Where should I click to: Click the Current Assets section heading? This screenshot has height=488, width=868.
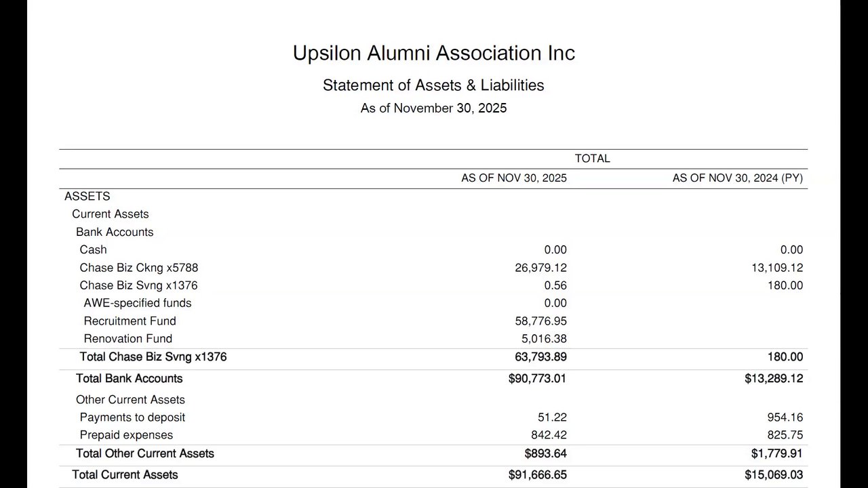[111, 214]
